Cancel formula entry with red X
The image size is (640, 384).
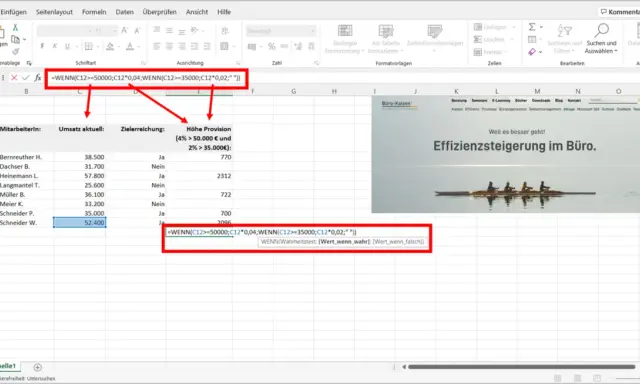pos(14,78)
